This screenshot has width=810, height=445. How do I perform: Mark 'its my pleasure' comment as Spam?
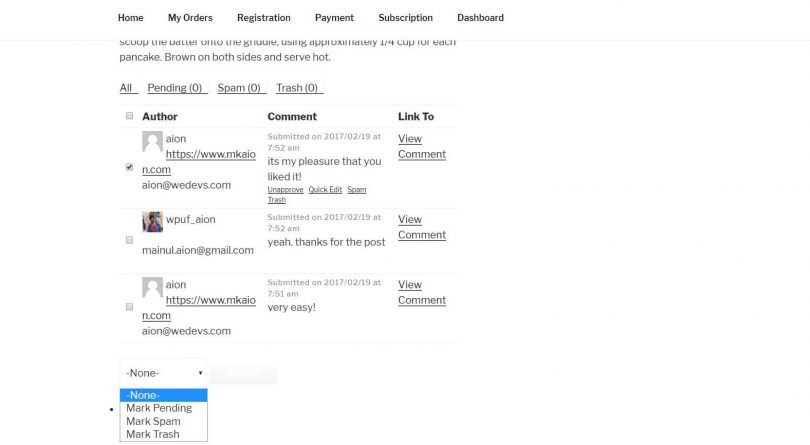pyautogui.click(x=356, y=190)
